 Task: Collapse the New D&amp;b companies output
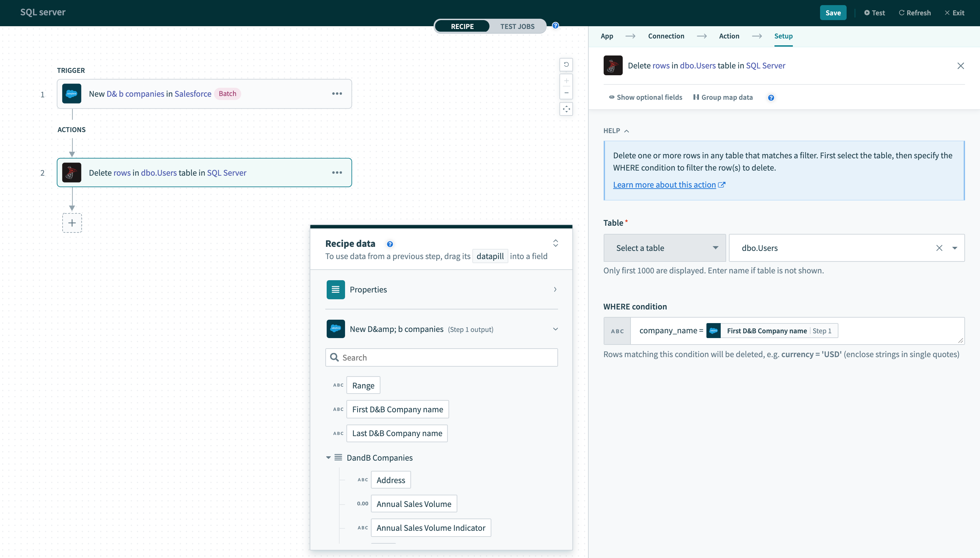[555, 329]
